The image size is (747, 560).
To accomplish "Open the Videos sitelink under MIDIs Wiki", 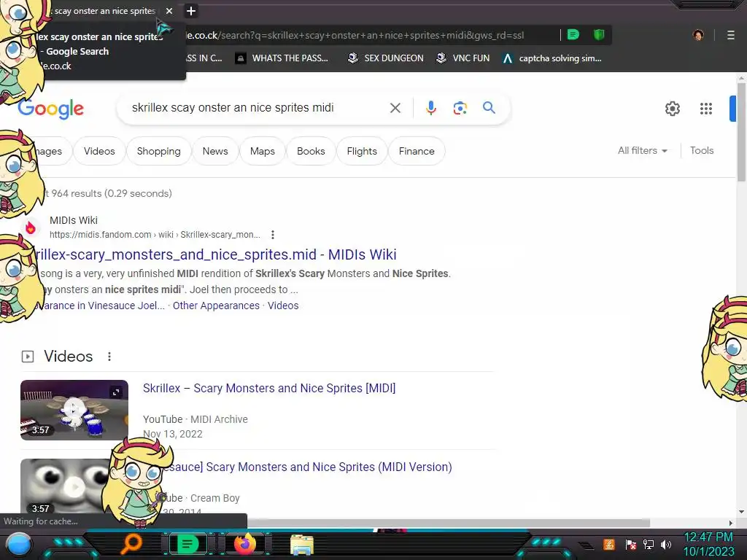I will [x=283, y=306].
